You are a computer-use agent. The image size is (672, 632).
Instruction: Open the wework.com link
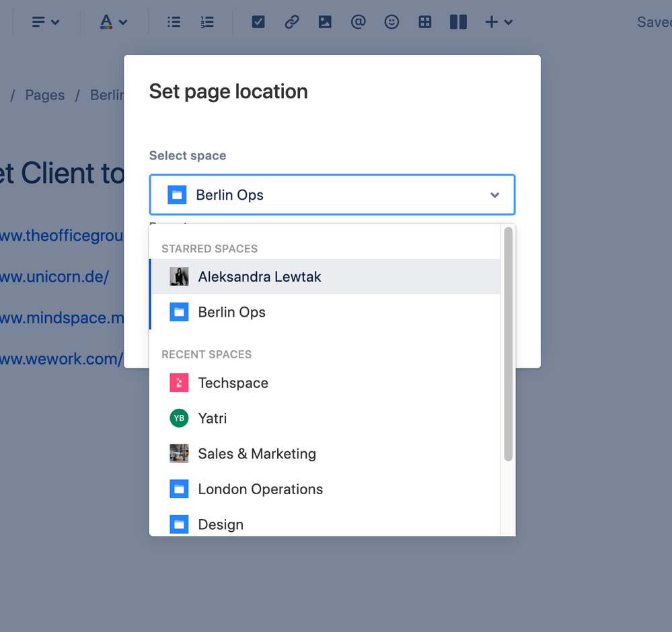tap(62, 359)
